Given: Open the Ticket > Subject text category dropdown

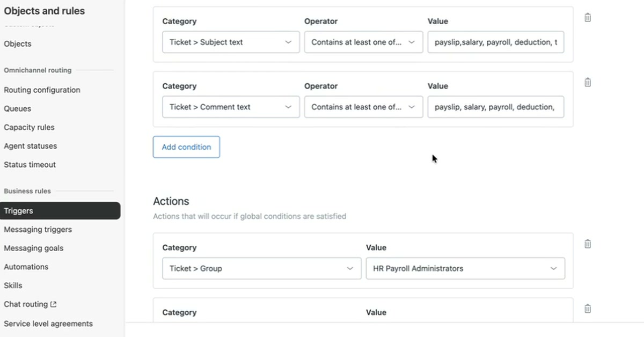Looking at the screenshot, I should 231,42.
